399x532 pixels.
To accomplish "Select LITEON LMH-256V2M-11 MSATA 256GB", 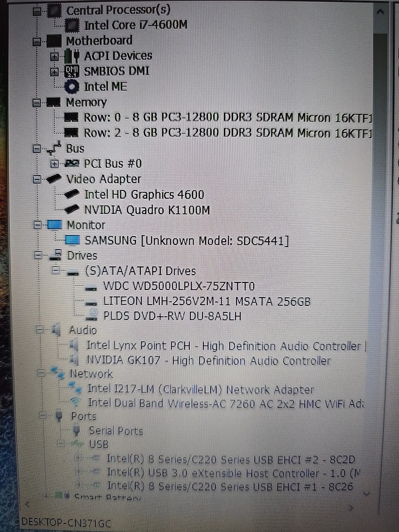I will [x=207, y=301].
